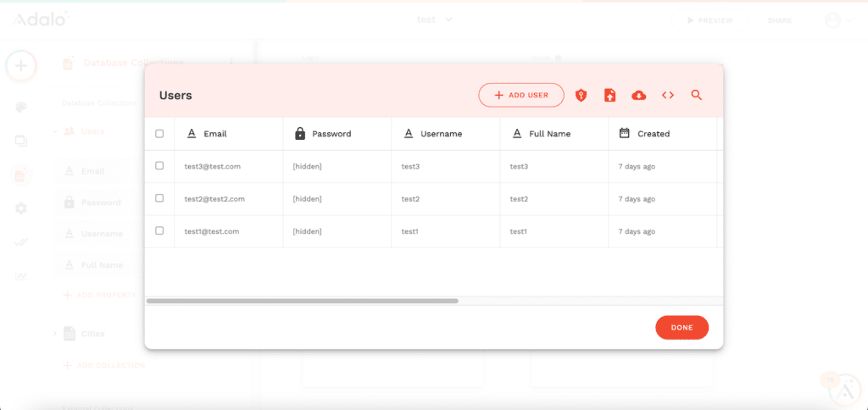Open the account avatar dropdown
Viewport: 868px width, 410px height.
click(837, 20)
